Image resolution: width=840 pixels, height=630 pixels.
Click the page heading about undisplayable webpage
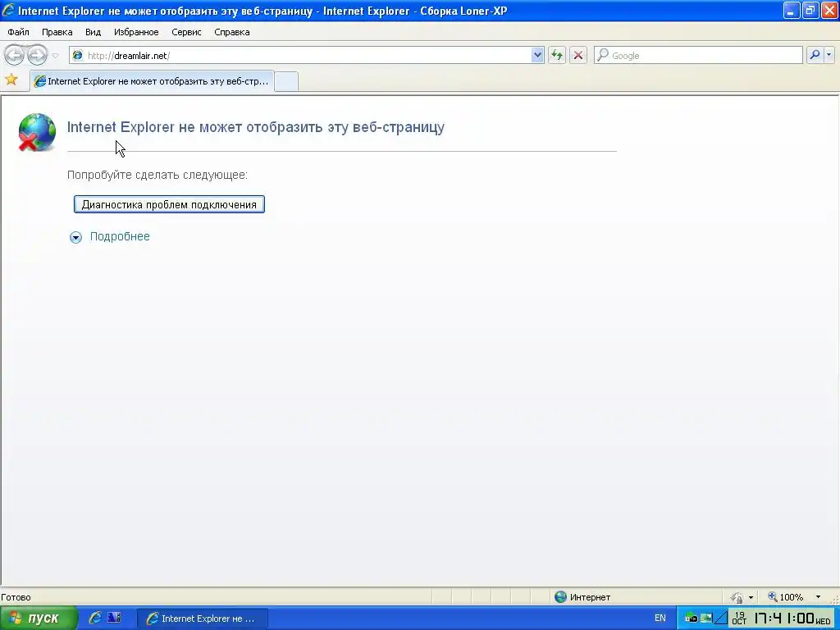point(256,127)
